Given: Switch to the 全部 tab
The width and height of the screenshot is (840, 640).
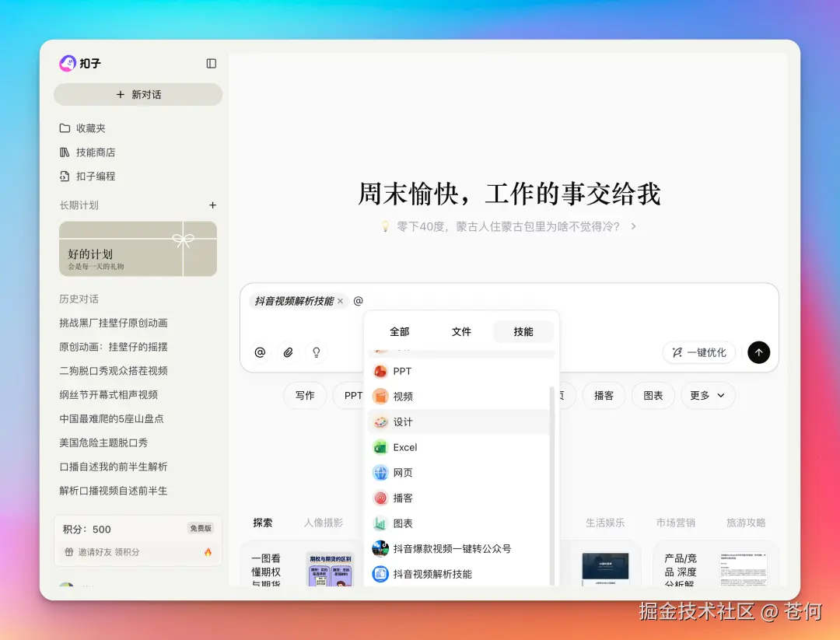Looking at the screenshot, I should pos(399,331).
